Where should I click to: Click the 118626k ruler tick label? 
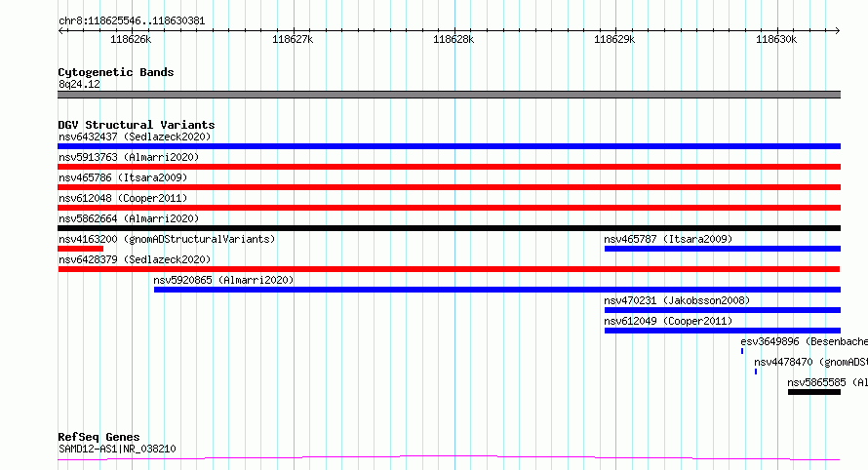click(x=131, y=39)
